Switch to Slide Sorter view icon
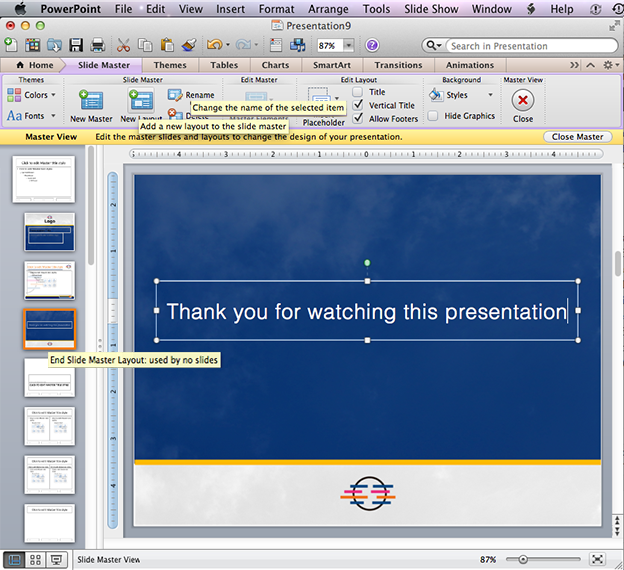 point(36,559)
